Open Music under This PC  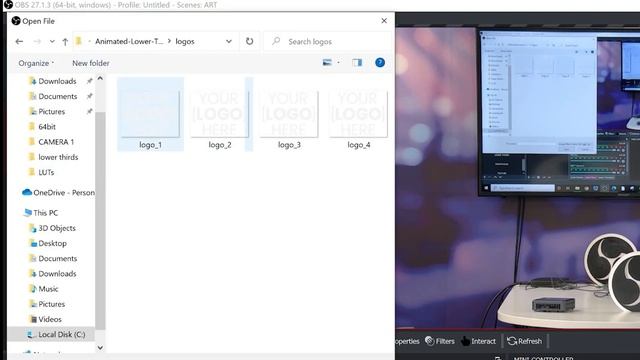tap(44, 289)
